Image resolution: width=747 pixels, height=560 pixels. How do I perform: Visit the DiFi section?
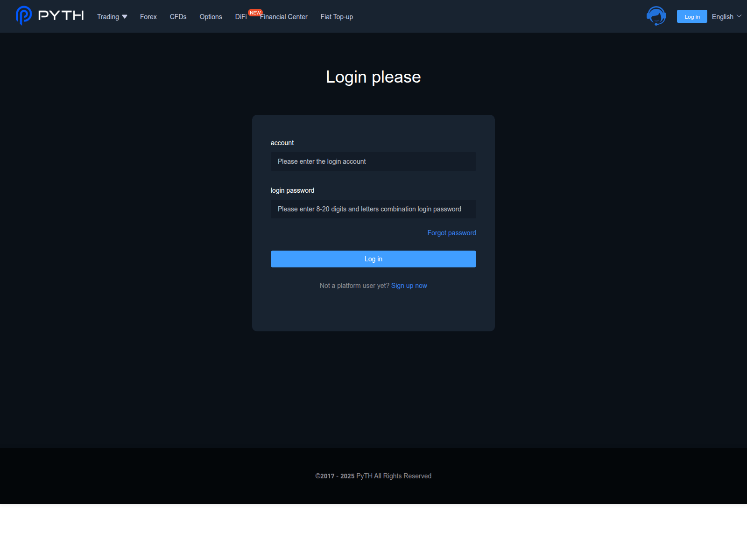click(x=241, y=17)
